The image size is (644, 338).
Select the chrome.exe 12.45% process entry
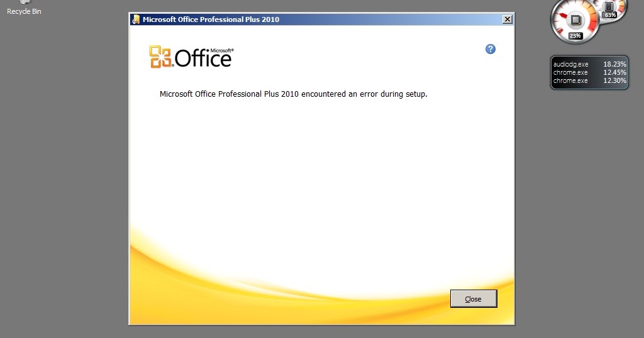pyautogui.click(x=589, y=73)
